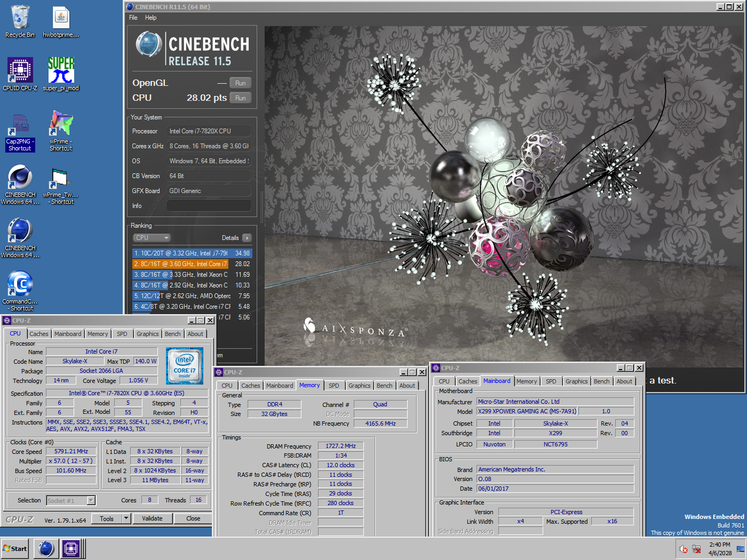Open lower CINEBENCH Windows 64 desktop icon
Screen dimensions: 747x560
pos(20,238)
